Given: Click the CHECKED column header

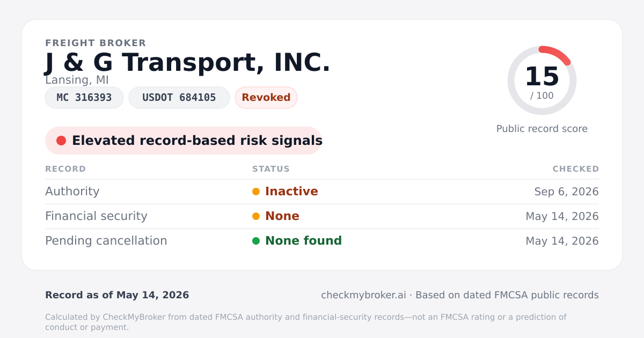Looking at the screenshot, I should [576, 169].
